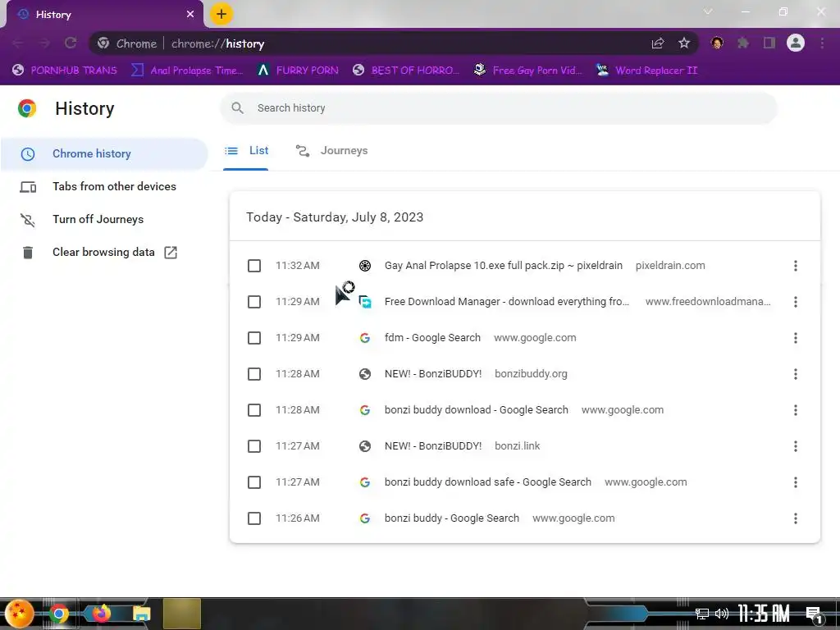The height and width of the screenshot is (630, 840).
Task: Click the pixeldrain favicon on the 11:32 AM entry
Action: click(365, 266)
